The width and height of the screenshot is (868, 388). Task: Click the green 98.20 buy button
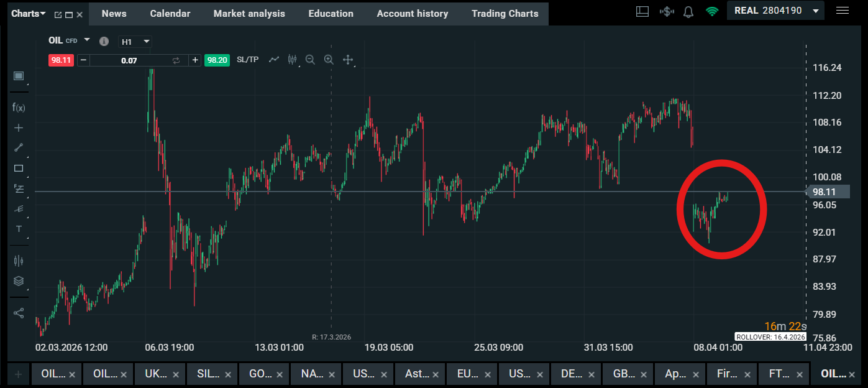coord(217,60)
